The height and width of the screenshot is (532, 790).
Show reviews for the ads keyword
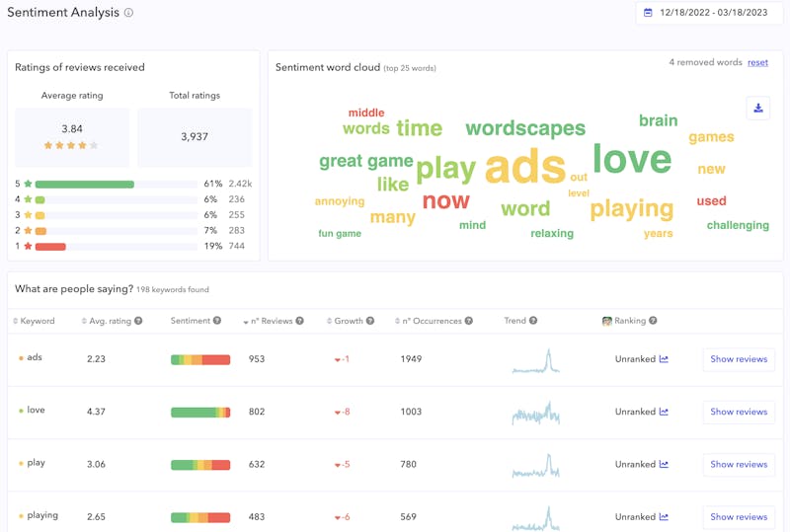click(x=739, y=359)
